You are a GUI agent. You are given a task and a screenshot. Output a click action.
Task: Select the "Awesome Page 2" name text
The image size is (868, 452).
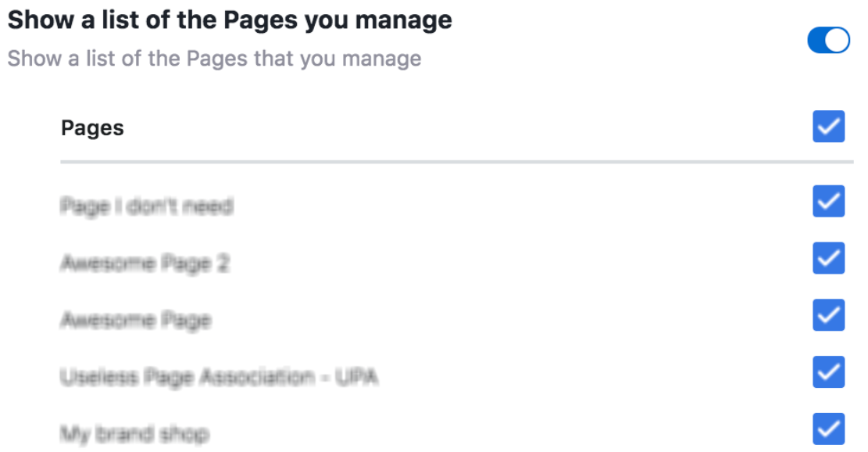pos(145,264)
